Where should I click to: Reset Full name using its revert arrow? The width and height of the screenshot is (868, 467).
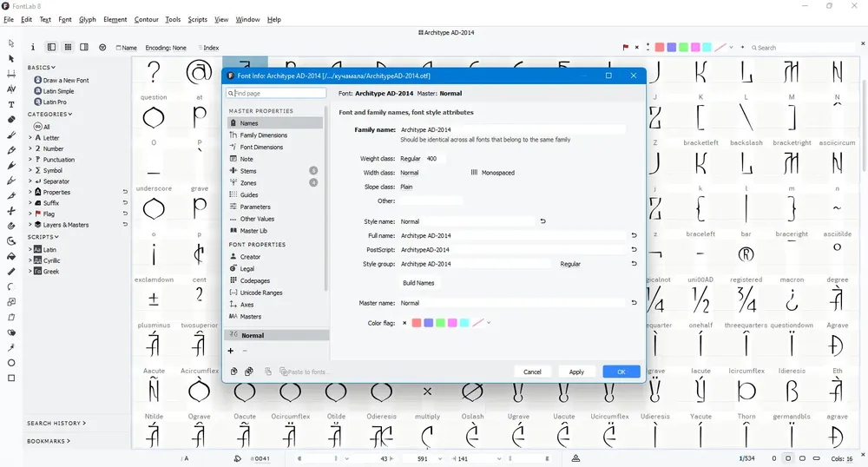click(634, 236)
